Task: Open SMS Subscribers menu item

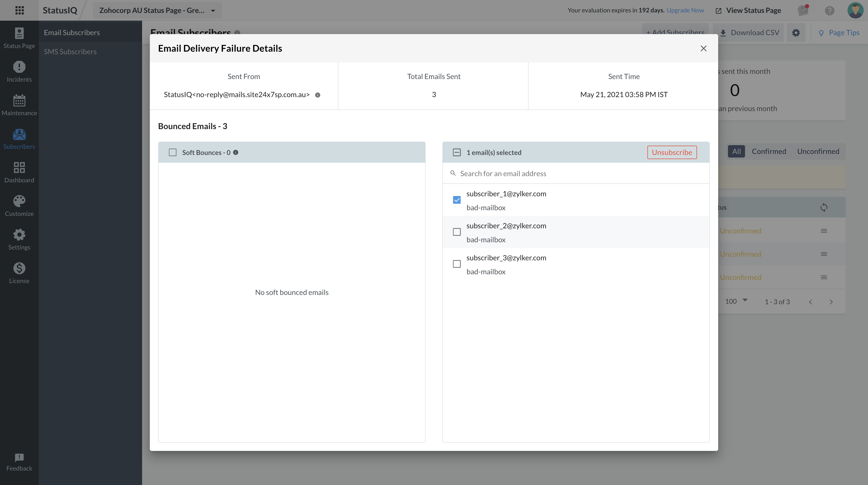Action: (x=70, y=52)
